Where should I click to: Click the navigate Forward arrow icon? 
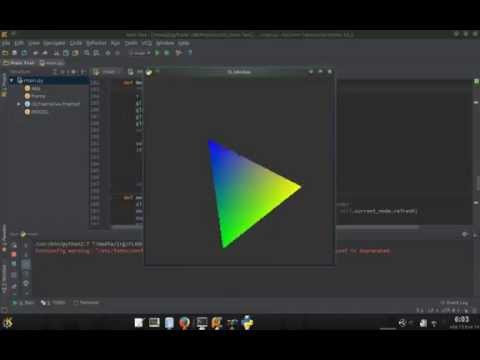point(118,53)
